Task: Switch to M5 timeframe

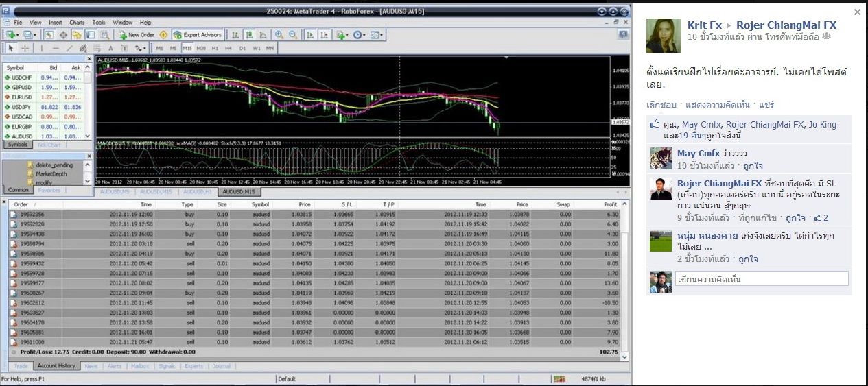Action: click(x=174, y=48)
